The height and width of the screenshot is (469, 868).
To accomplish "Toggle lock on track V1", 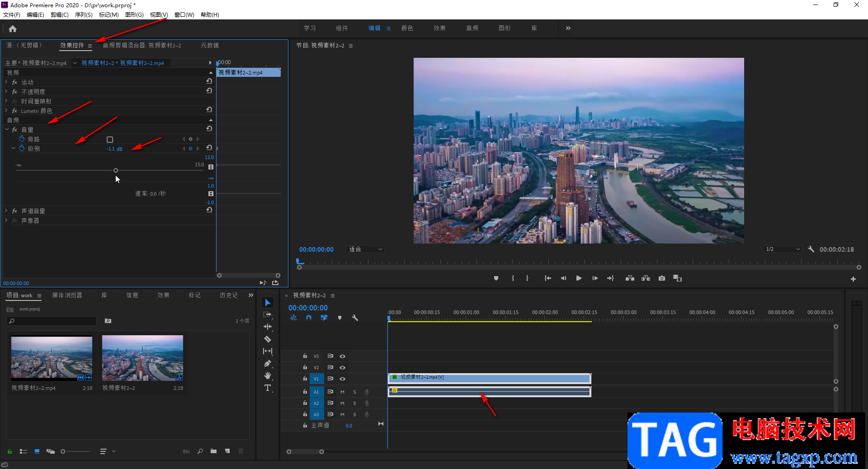I will (305, 378).
